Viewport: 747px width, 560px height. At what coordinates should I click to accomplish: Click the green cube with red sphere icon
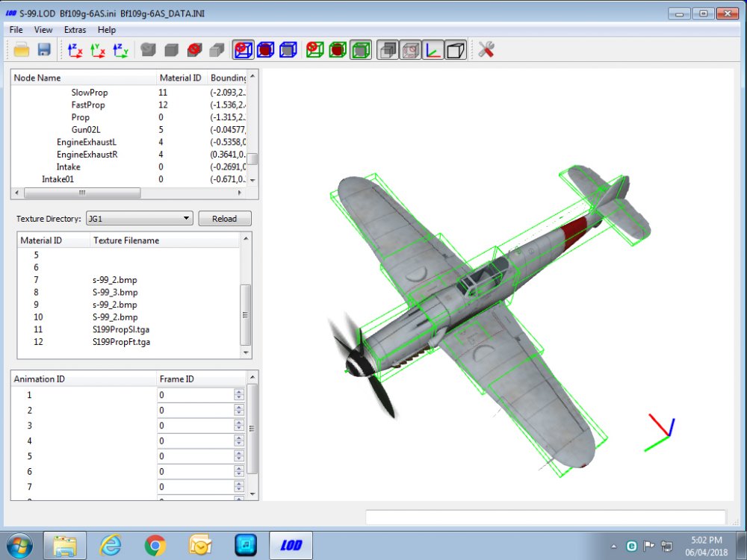pyautogui.click(x=338, y=50)
